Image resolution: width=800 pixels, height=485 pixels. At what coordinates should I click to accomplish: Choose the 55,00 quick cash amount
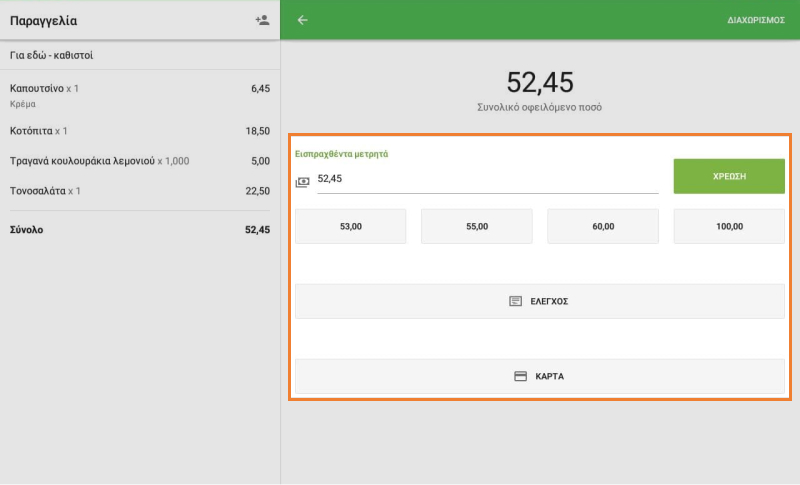click(x=477, y=227)
